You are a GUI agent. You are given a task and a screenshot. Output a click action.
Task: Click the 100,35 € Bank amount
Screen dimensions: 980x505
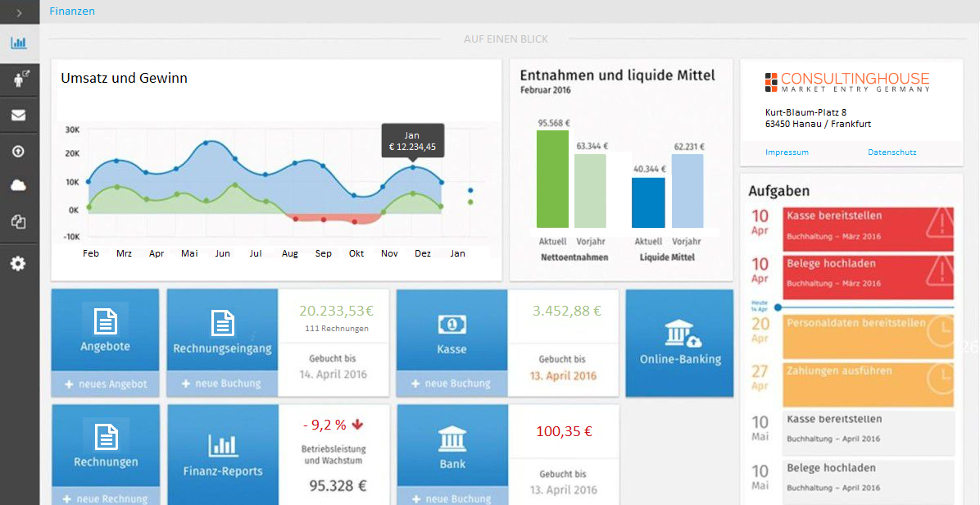coord(564,430)
